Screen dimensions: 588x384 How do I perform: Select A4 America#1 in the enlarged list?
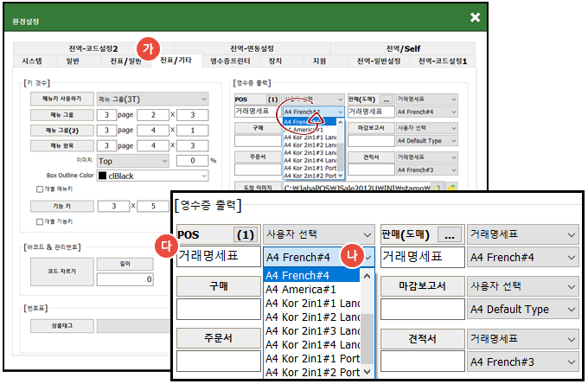312,290
